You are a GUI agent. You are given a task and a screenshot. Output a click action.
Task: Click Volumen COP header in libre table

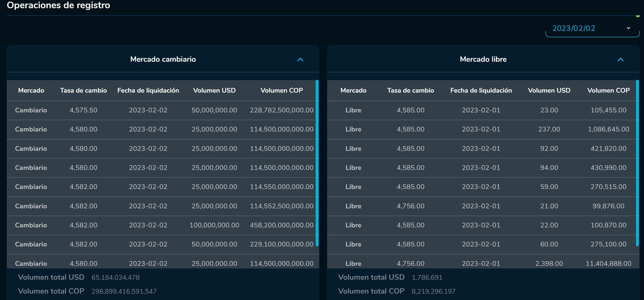(x=608, y=90)
